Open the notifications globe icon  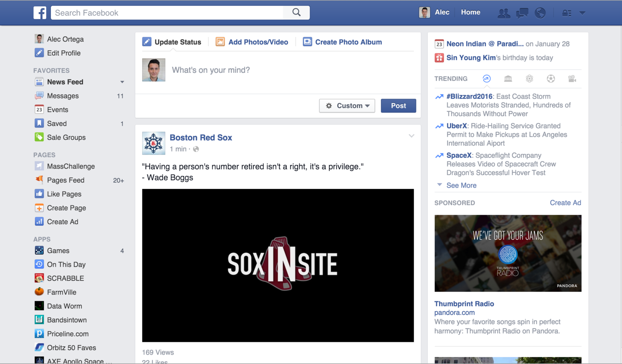(540, 13)
